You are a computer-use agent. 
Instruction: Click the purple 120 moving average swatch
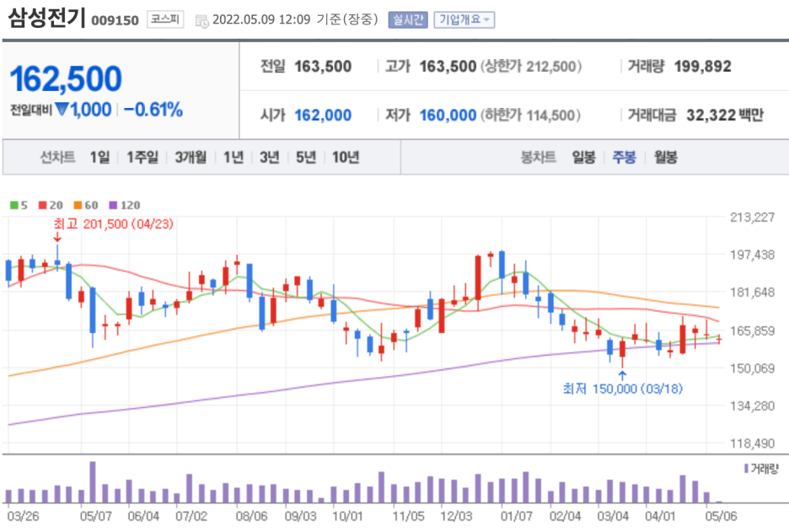[x=113, y=206]
